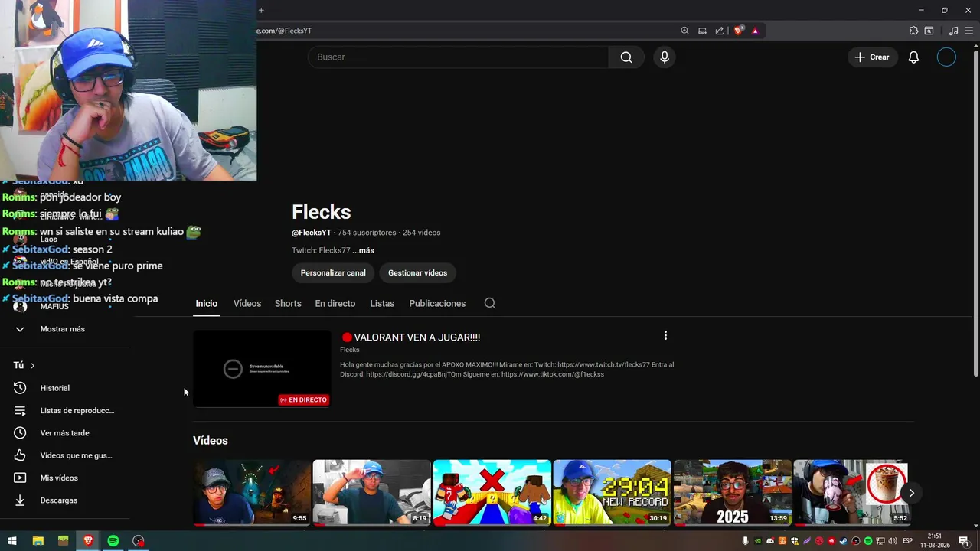Open volume speaker icon in system tray

pyautogui.click(x=893, y=541)
